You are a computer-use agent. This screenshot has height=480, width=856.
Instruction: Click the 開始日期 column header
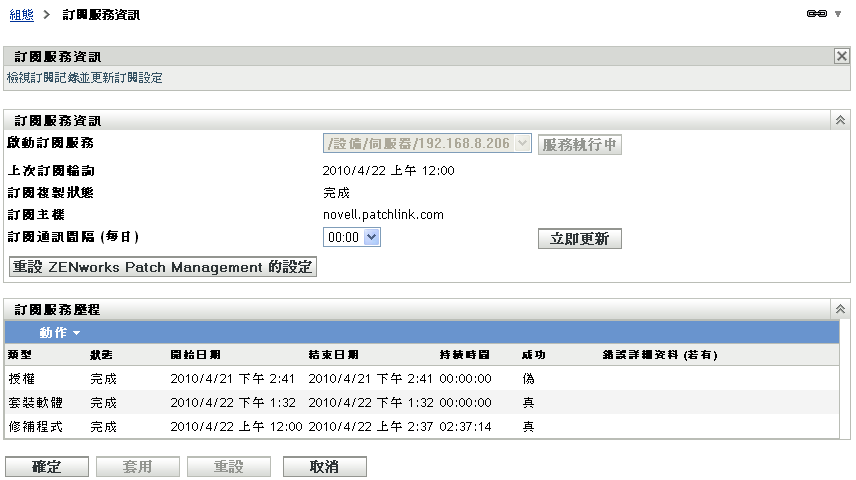click(195, 355)
